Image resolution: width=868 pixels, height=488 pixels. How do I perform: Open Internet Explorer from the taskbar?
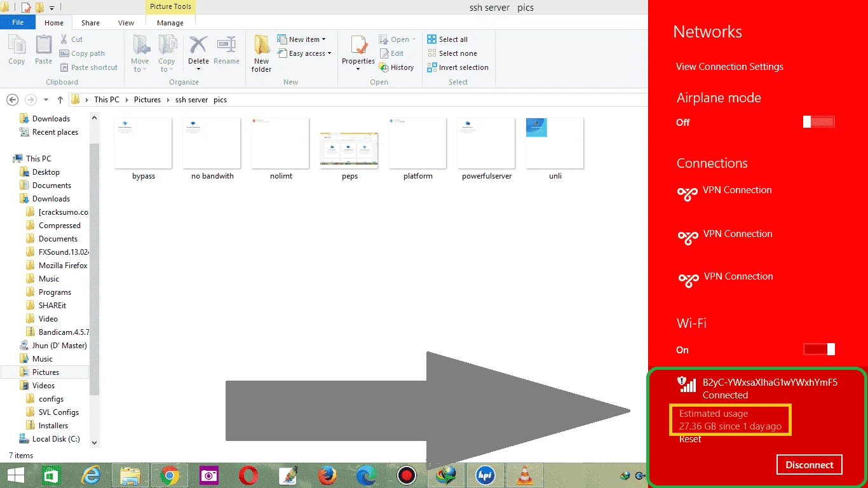coord(91,475)
